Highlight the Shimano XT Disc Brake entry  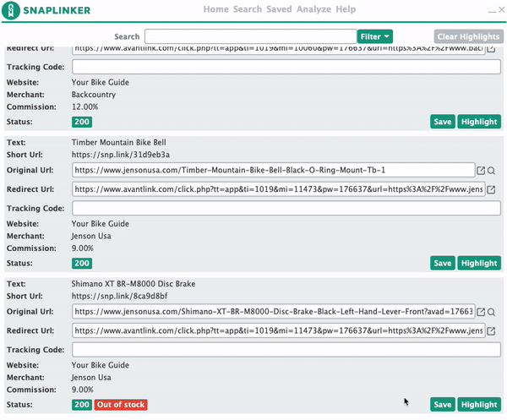[479, 404]
